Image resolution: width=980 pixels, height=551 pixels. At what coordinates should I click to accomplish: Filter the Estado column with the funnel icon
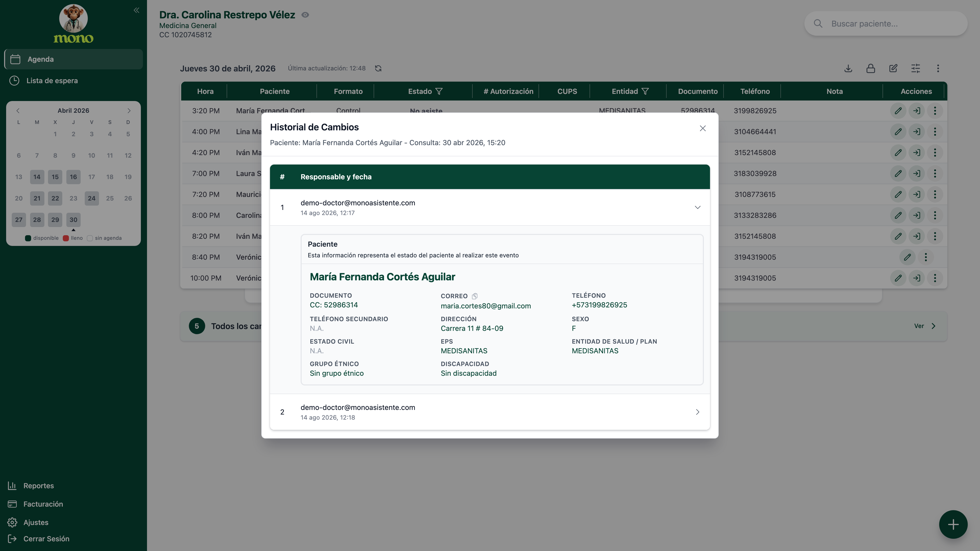439,91
